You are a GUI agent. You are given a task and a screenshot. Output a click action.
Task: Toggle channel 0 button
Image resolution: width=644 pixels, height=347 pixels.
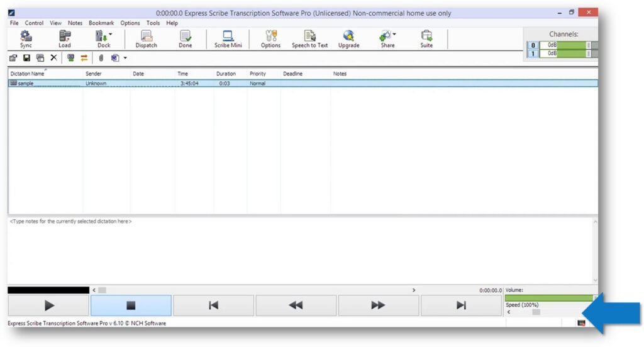tap(533, 45)
